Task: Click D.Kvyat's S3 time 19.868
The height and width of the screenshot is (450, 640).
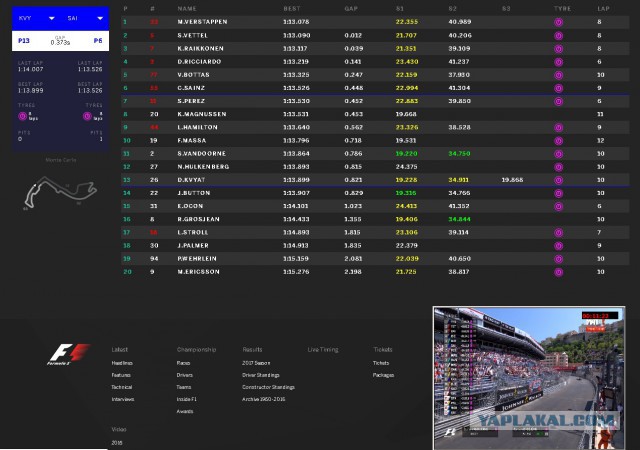Action: point(512,180)
